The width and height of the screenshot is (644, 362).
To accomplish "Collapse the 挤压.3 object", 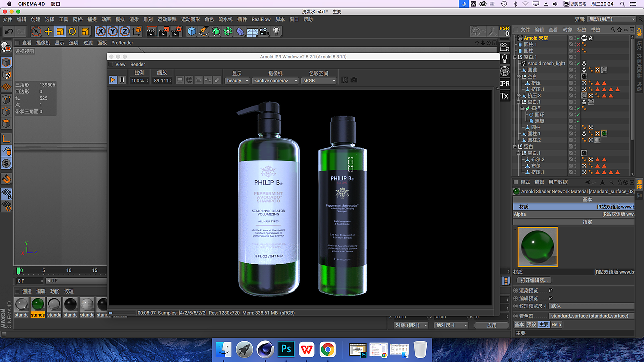I will tap(519, 96).
